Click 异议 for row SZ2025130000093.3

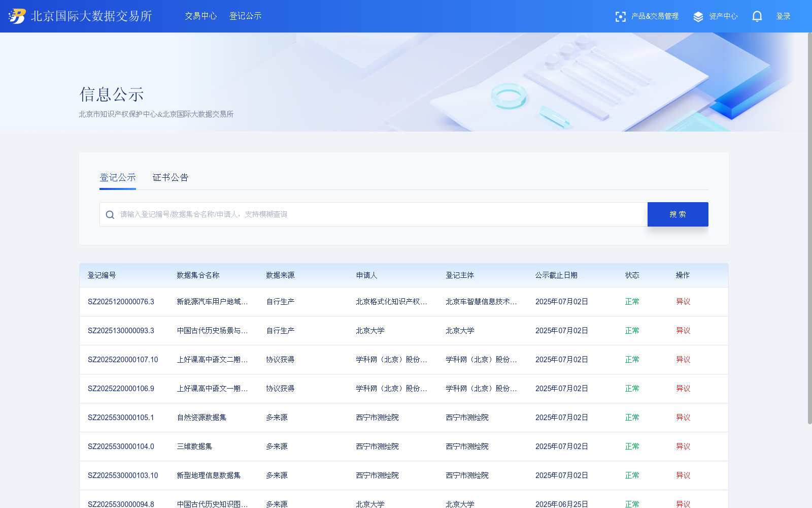[x=683, y=331]
